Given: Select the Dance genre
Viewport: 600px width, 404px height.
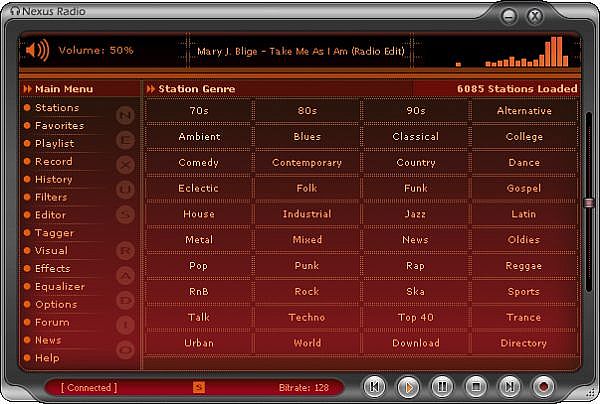Looking at the screenshot, I should pyautogui.click(x=524, y=162).
